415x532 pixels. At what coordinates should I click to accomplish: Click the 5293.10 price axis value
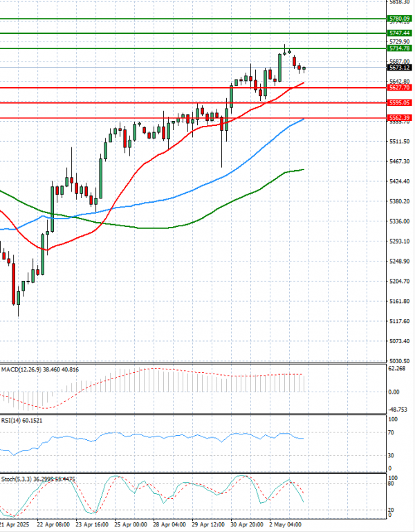click(x=399, y=241)
